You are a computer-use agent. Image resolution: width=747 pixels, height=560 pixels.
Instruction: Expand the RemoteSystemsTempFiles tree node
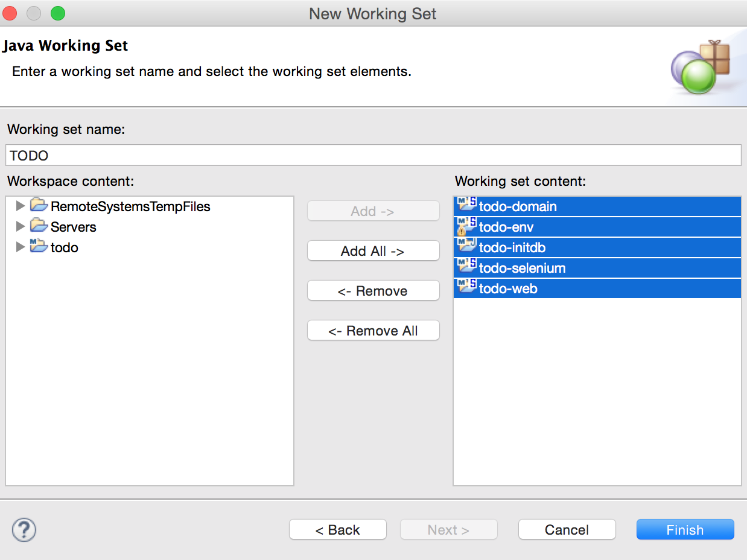coord(21,206)
